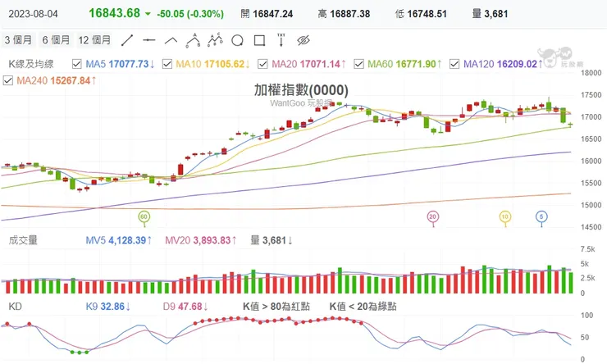
Task: Hide drawings with the crossed-eye icon
Action: tap(303, 40)
